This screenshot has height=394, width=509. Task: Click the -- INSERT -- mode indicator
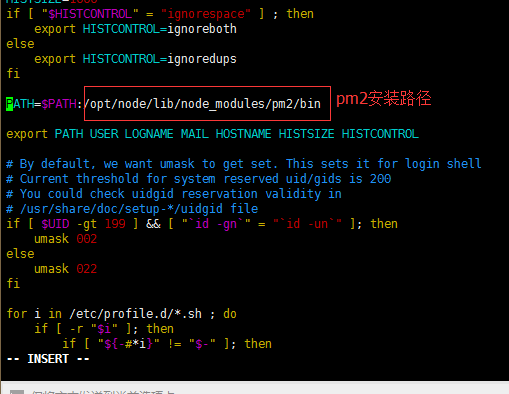pos(48,359)
